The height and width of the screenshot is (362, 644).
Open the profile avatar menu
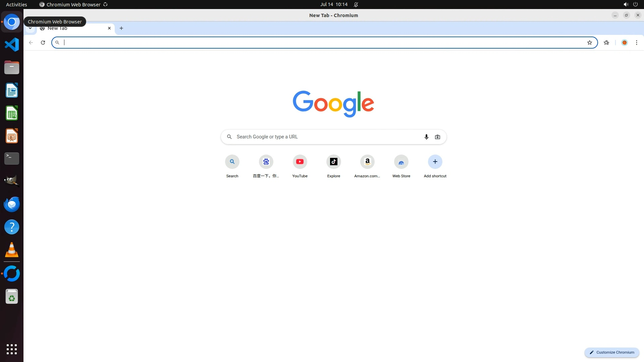pos(624,43)
